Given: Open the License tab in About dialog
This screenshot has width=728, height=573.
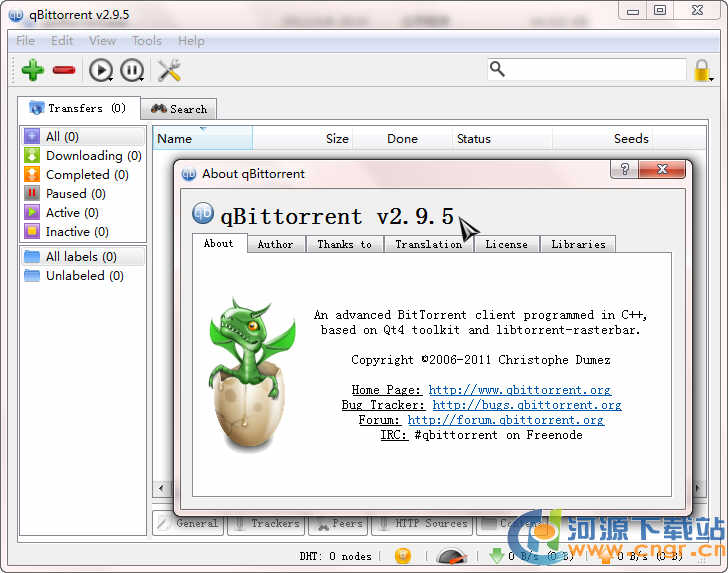Looking at the screenshot, I should pyautogui.click(x=506, y=244).
